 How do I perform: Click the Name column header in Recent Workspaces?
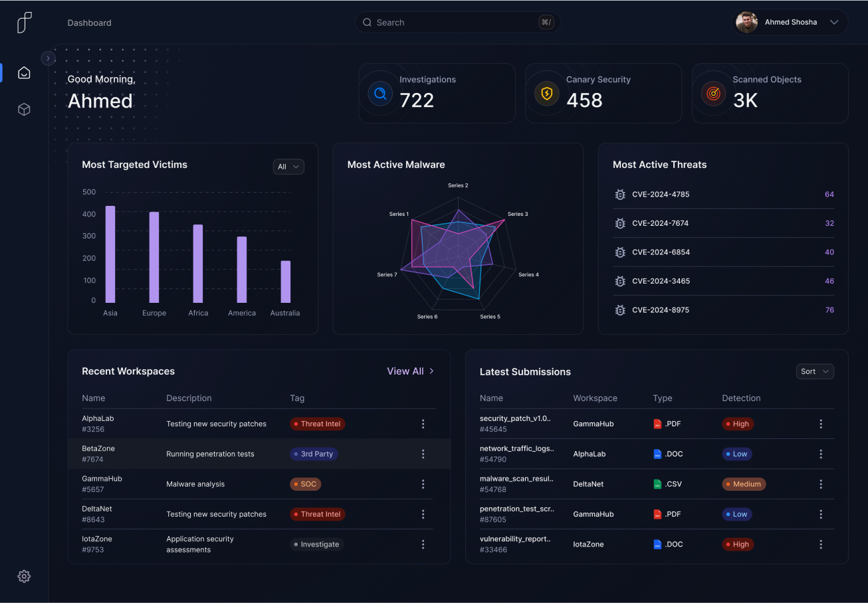pos(94,398)
